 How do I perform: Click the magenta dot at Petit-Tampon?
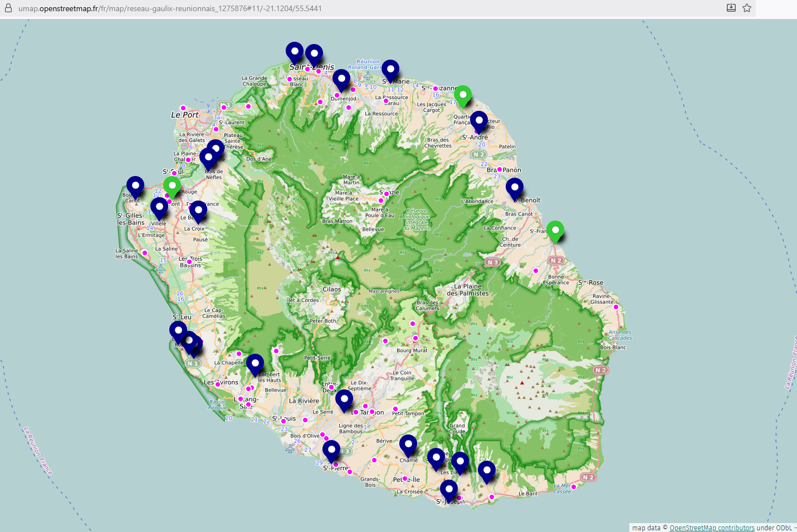[x=395, y=409]
